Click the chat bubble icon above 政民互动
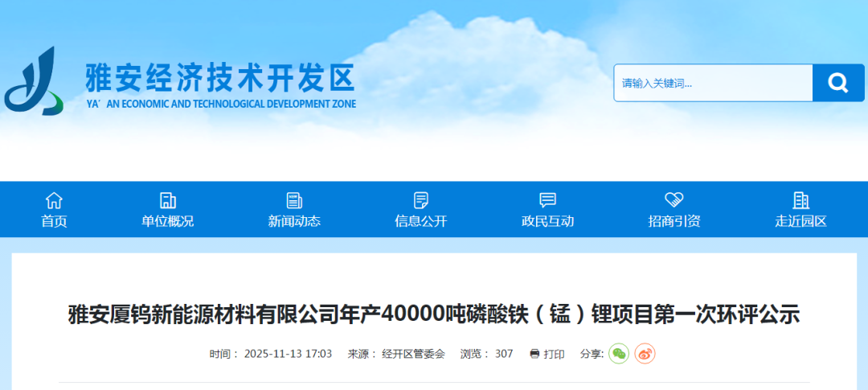 coord(547,200)
